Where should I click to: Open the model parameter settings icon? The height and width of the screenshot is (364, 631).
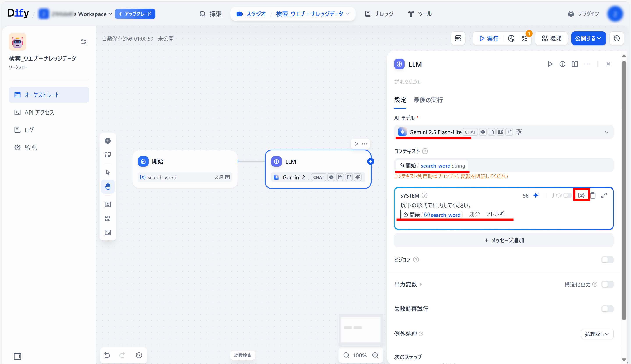(x=519, y=132)
